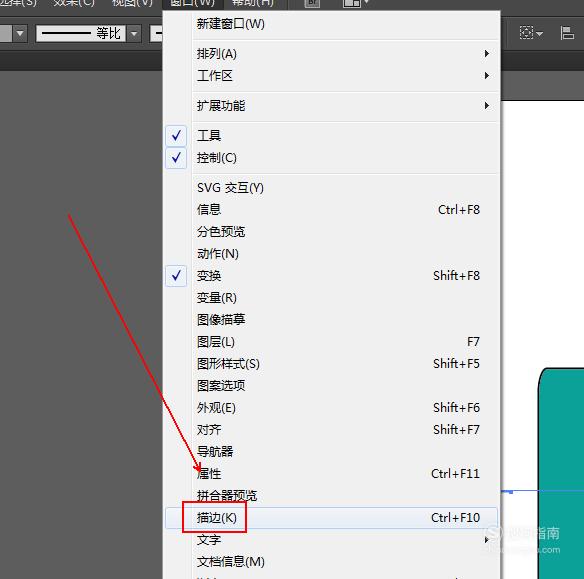
Task: Open the 图像描摹 panel
Action: coord(331,319)
